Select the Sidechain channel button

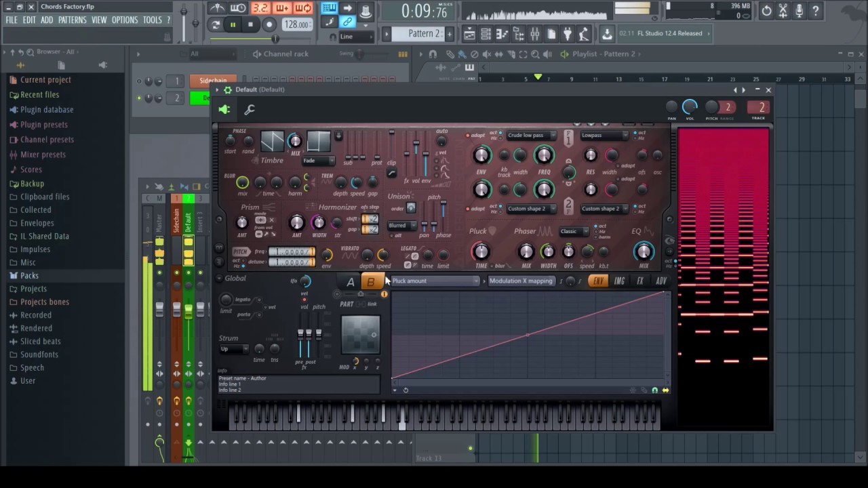coord(213,81)
